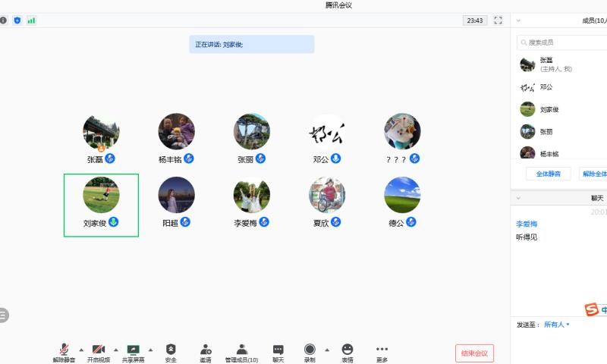Turn on camera with 开启视频
Image resolution: width=607 pixels, height=364 pixels.
coord(98,352)
